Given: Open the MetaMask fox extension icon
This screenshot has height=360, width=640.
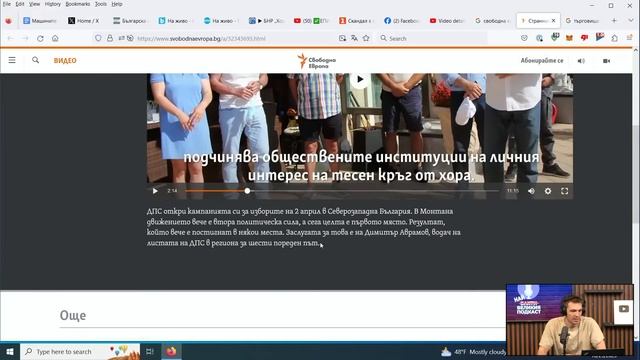Looking at the screenshot, I should pyautogui.click(x=569, y=38).
